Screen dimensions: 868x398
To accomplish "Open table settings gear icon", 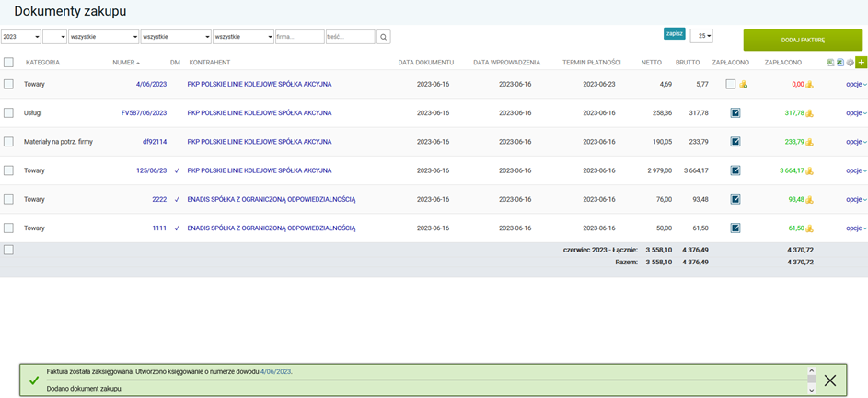I will point(851,63).
